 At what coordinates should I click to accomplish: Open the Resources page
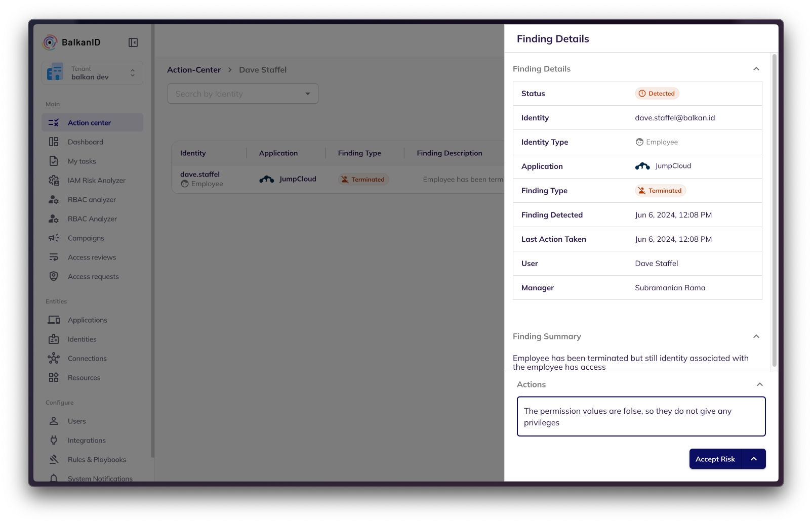point(92,377)
